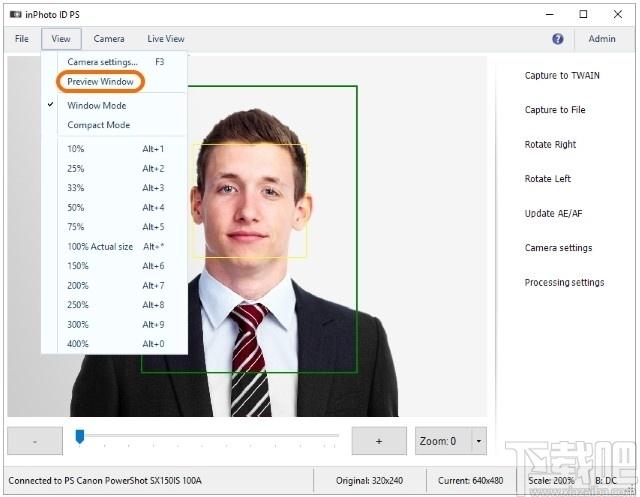The height and width of the screenshot is (497, 640).
Task: Set view scale to 300%
Action: coord(114,324)
